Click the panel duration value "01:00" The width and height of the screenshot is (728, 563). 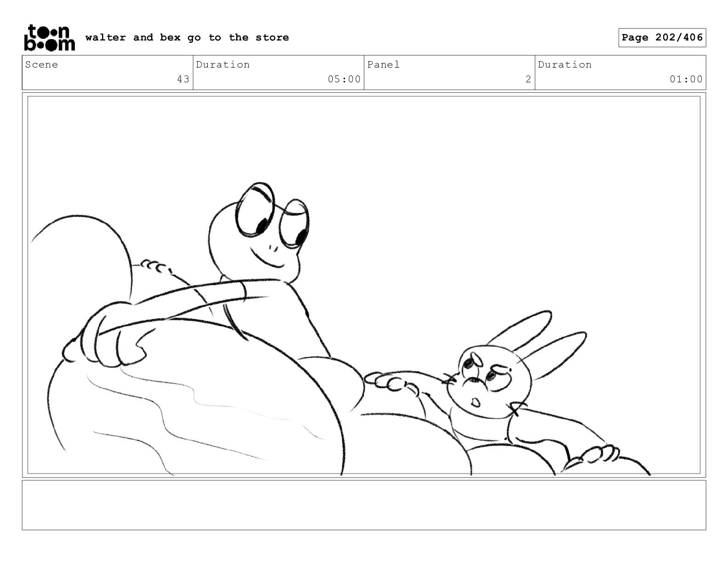pos(686,79)
